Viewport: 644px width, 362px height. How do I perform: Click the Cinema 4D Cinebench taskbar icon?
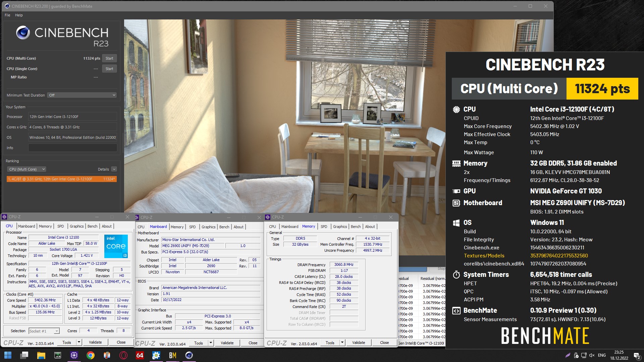pos(189,355)
